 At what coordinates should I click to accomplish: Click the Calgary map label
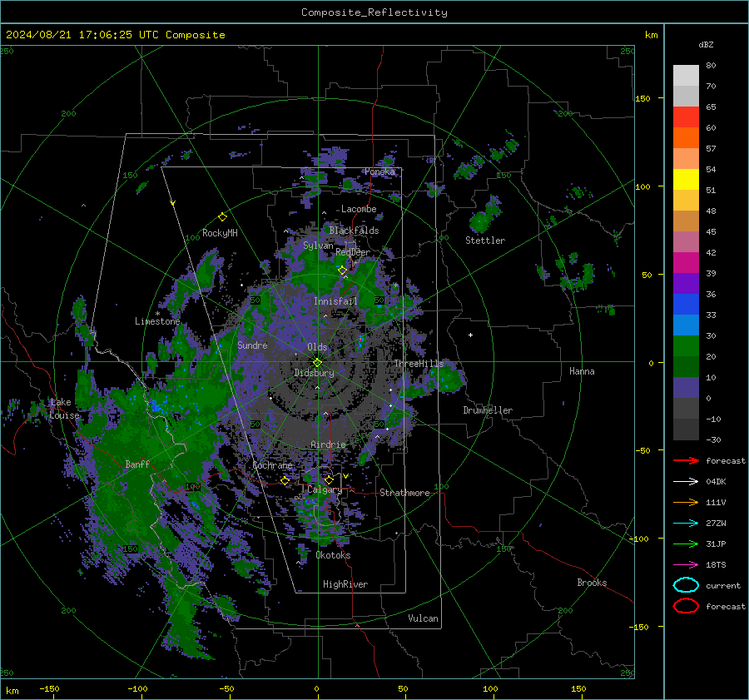[x=325, y=489]
